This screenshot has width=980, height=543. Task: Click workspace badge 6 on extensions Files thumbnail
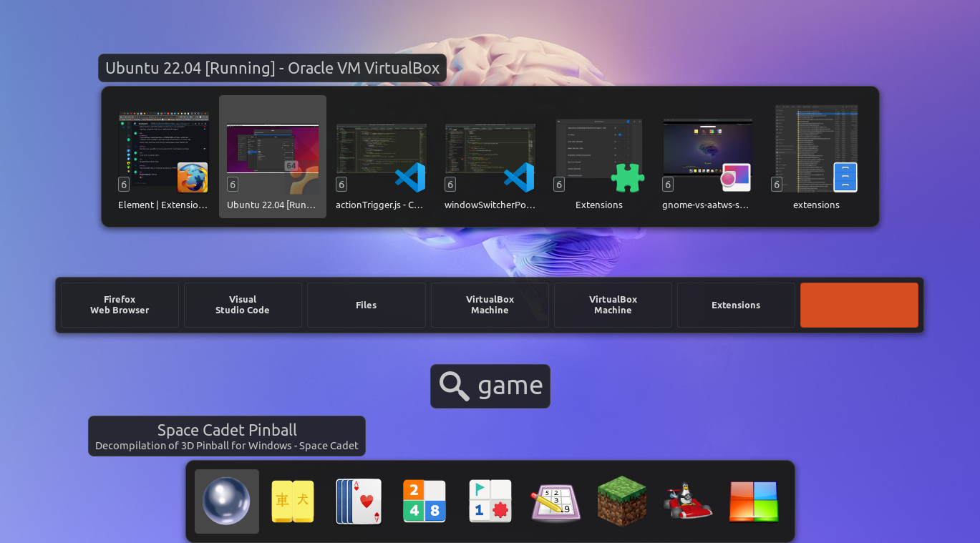click(777, 185)
